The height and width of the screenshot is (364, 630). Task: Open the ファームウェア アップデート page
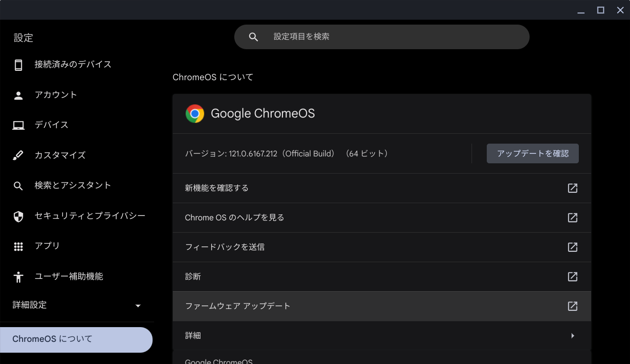238,306
